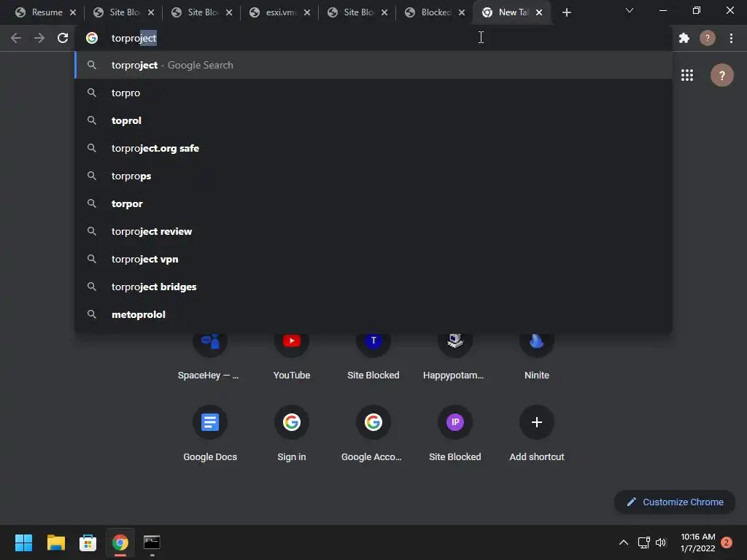747x560 pixels.
Task: Select the 'torproject - Google Search' suggestion
Action: (373, 65)
